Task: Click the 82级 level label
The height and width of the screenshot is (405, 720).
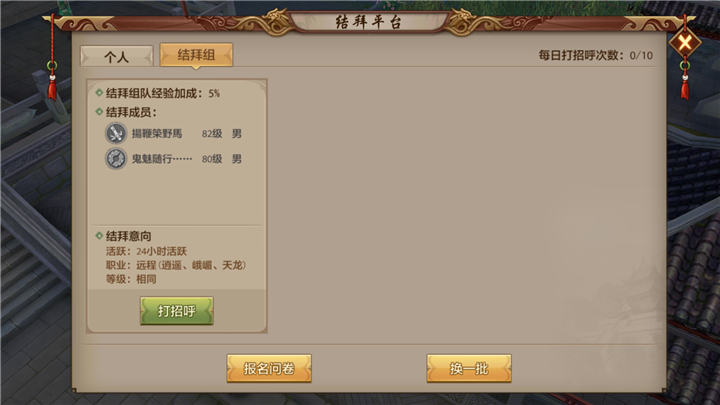Action: click(x=212, y=134)
